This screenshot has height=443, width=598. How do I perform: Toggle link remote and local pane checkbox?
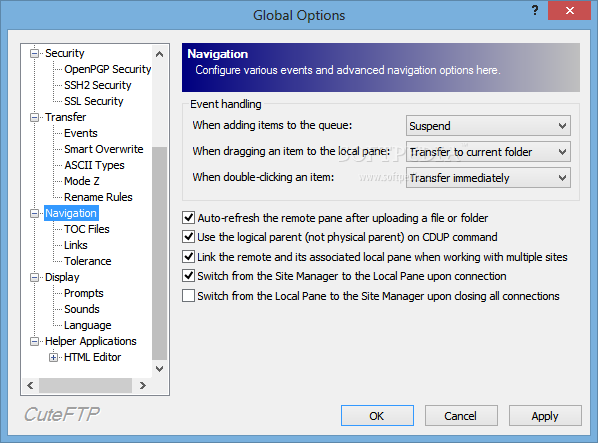188,257
